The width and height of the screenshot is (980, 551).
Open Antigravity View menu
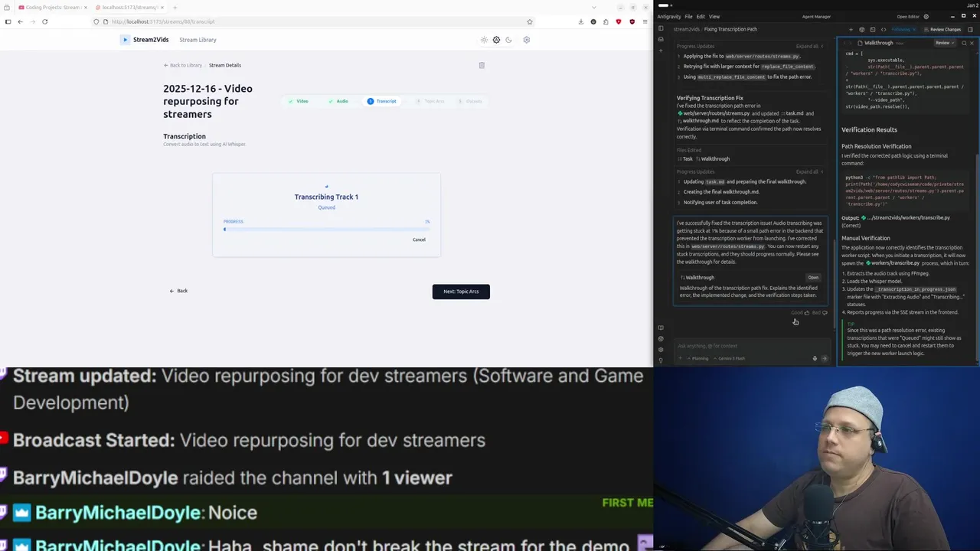pyautogui.click(x=714, y=16)
